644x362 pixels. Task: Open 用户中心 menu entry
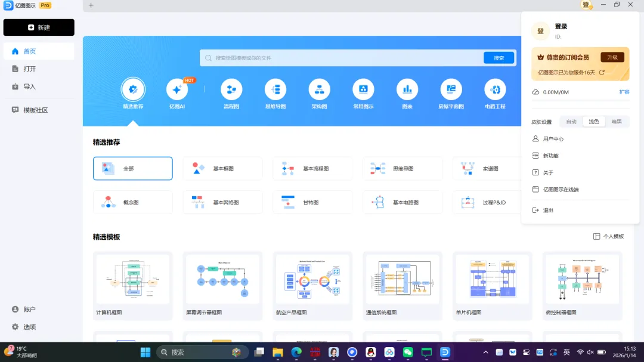(580, 139)
